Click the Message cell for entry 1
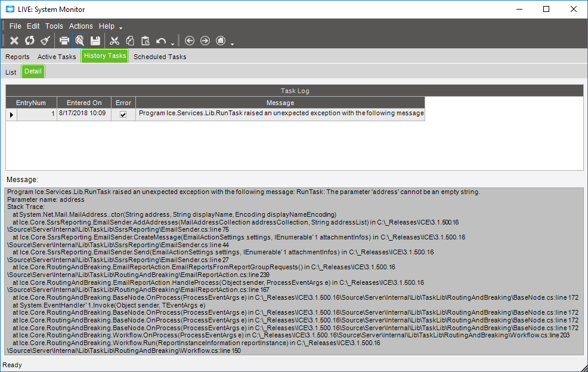Image resolution: width=588 pixels, height=372 pixels. pyautogui.click(x=280, y=115)
